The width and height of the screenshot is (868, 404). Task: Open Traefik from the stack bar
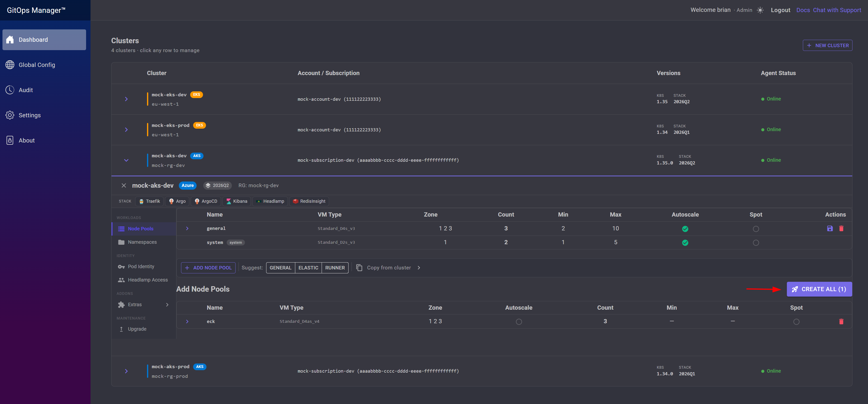[x=150, y=201]
